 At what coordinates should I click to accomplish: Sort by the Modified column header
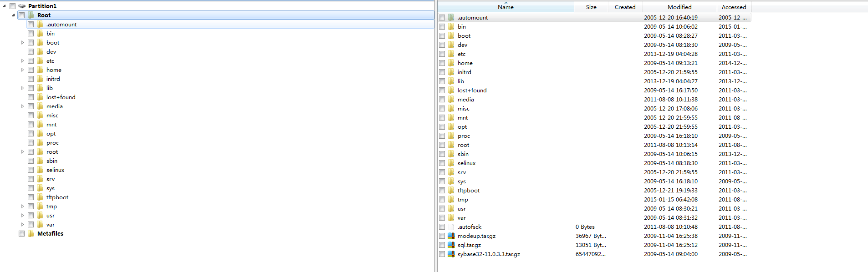pyautogui.click(x=679, y=7)
